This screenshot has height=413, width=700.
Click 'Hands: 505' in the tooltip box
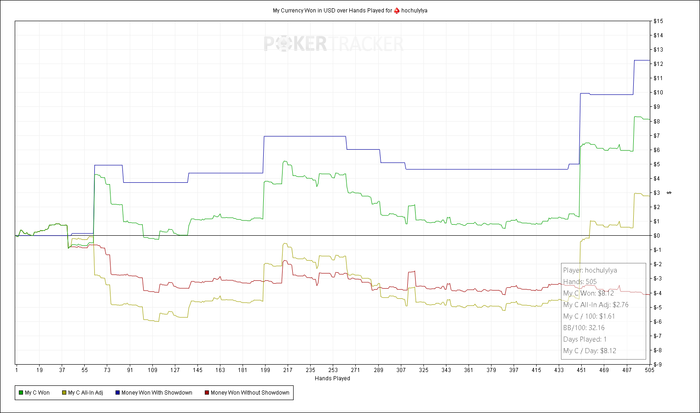580,282
